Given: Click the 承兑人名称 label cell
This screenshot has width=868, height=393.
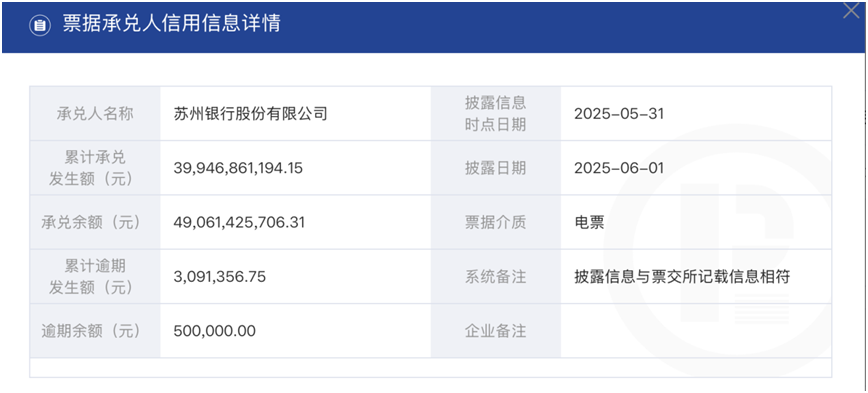Looking at the screenshot, I should pyautogui.click(x=95, y=113).
